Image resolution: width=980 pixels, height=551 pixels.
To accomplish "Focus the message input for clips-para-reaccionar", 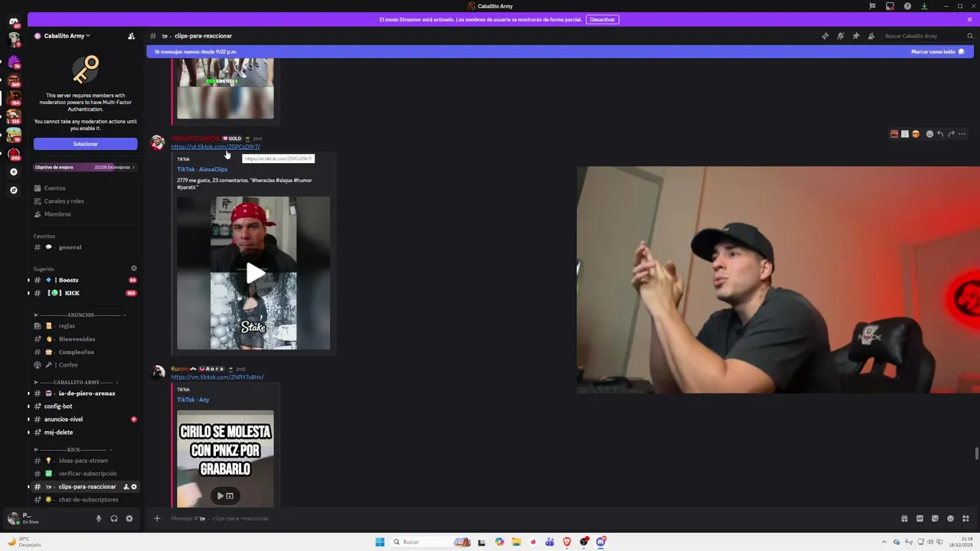I will (x=528, y=519).
